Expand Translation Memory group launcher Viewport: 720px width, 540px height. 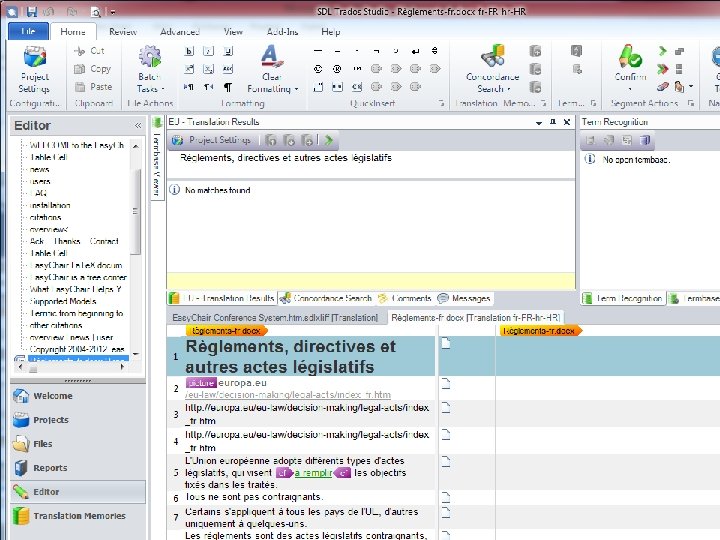544,103
